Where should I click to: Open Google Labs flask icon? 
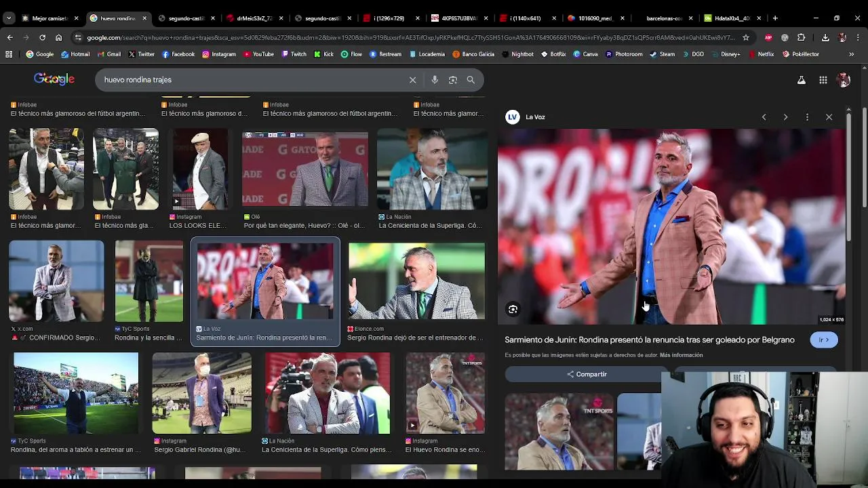pyautogui.click(x=801, y=80)
